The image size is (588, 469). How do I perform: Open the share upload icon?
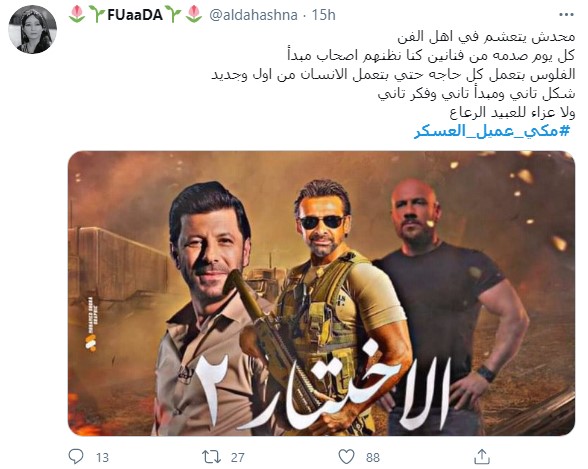coord(482,457)
